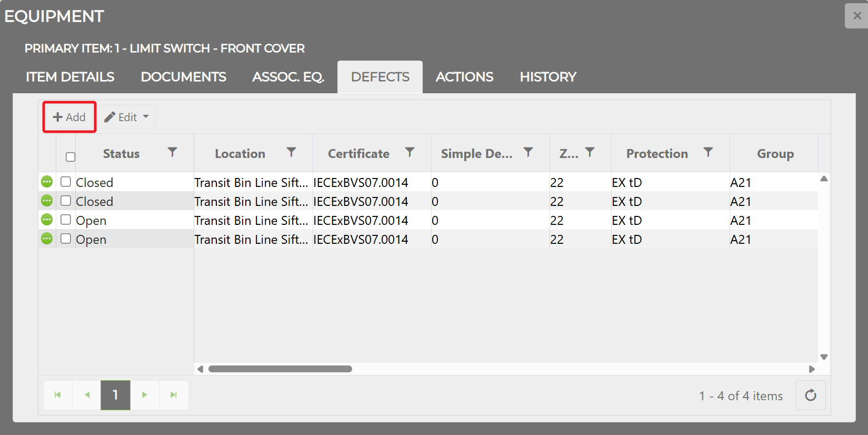Screen dimensions: 868x435
Task: Click the horizontal scrollbar right arrow
Action: coord(812,369)
